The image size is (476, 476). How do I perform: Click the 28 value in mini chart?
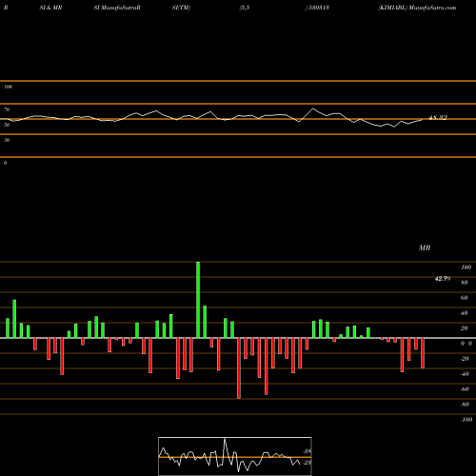[307, 463]
